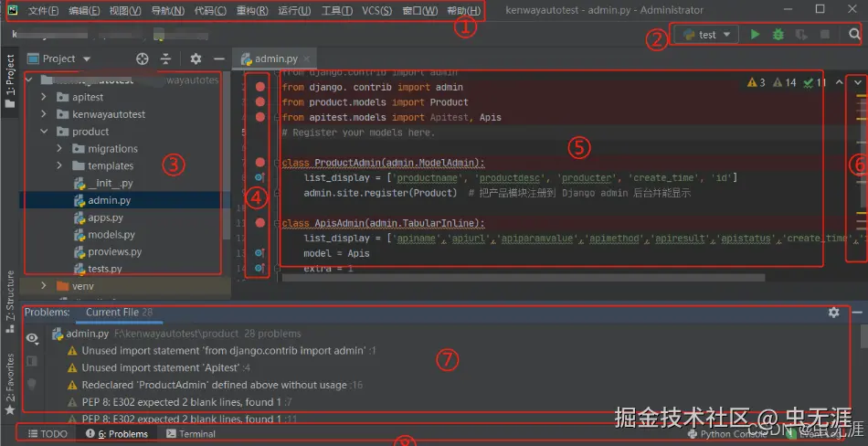Open Search Everywhere magnifier icon
868x446 pixels.
tap(854, 35)
